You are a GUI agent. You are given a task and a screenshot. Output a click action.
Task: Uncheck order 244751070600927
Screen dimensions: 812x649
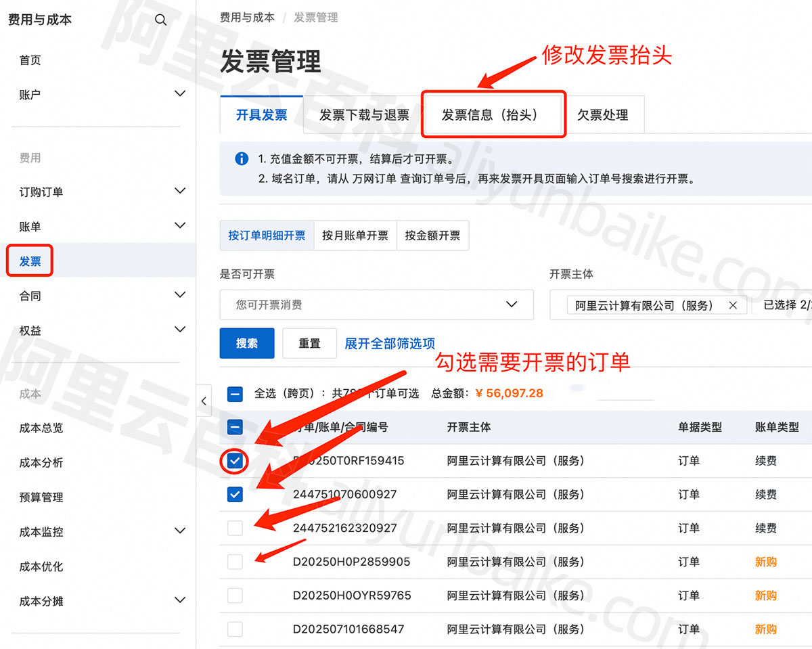[x=234, y=494]
